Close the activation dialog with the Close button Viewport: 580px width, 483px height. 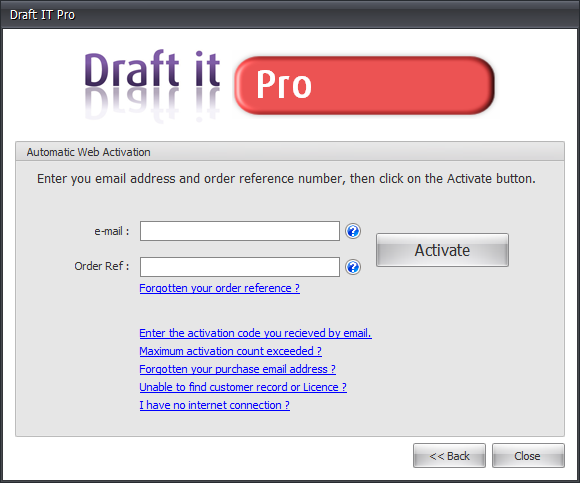click(528, 456)
